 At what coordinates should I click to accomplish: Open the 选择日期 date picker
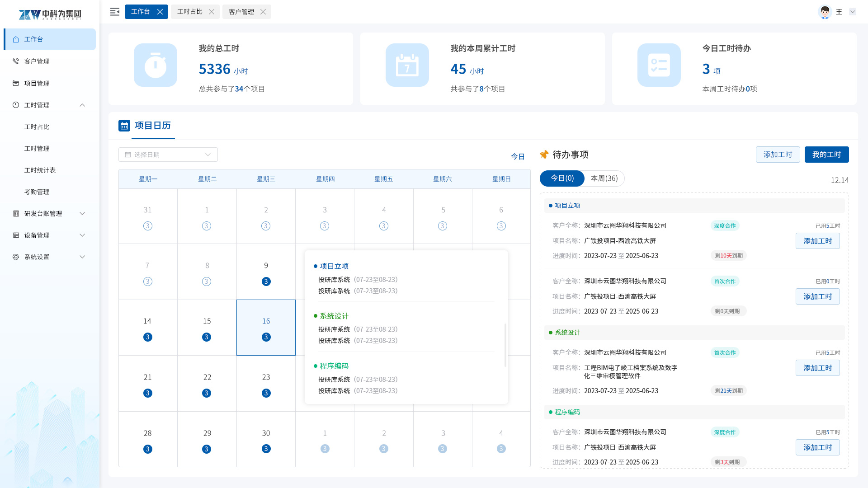pos(168,155)
